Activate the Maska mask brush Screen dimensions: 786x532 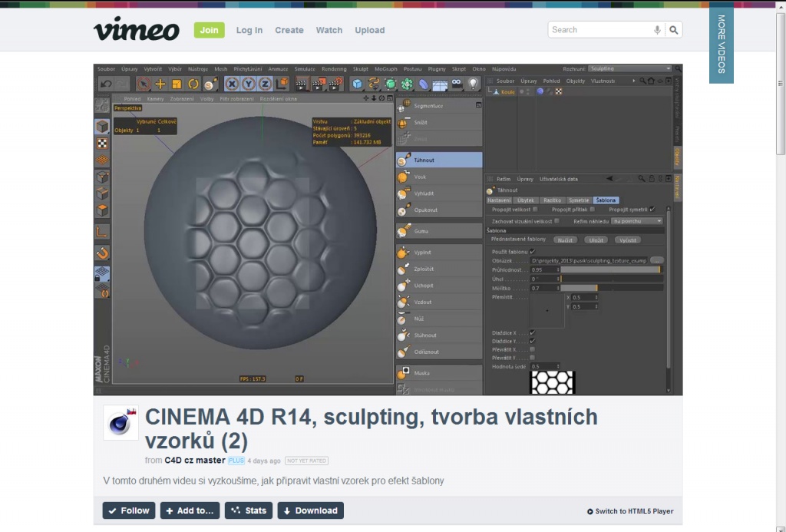point(439,373)
